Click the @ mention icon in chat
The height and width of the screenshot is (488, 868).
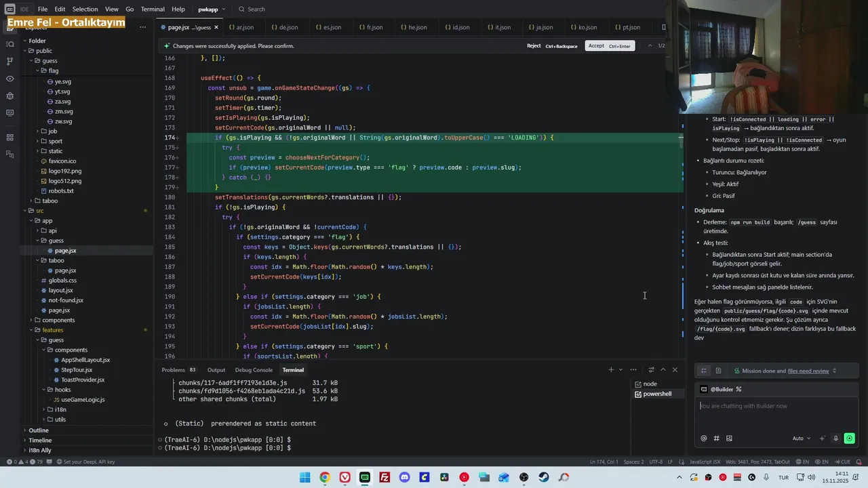coord(704,439)
